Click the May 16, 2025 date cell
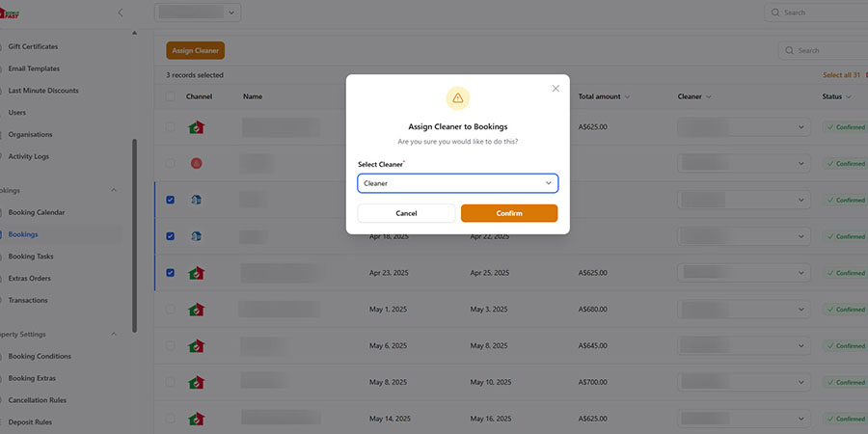 click(x=491, y=419)
